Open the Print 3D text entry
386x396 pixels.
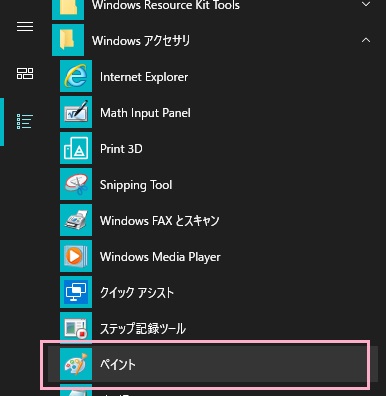[121, 149]
